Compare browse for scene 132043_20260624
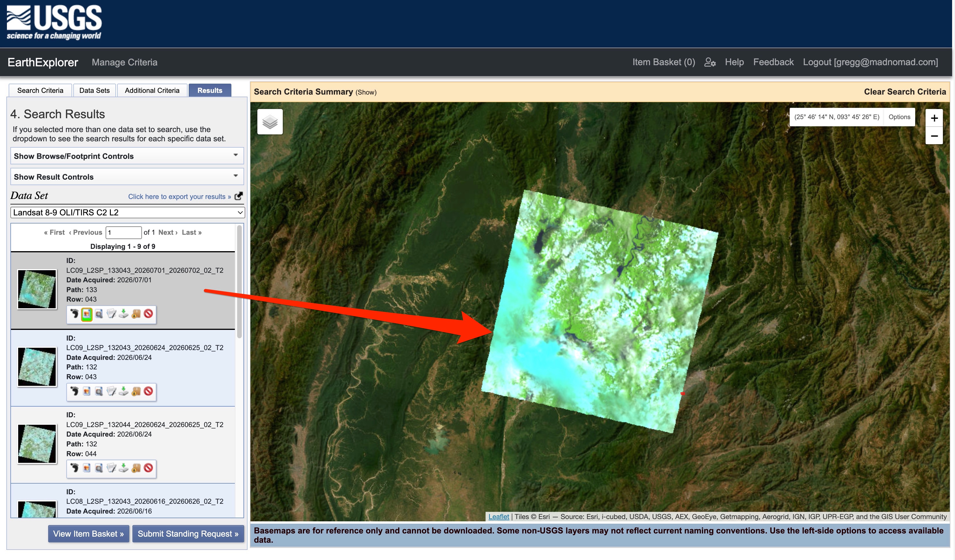 [99, 391]
